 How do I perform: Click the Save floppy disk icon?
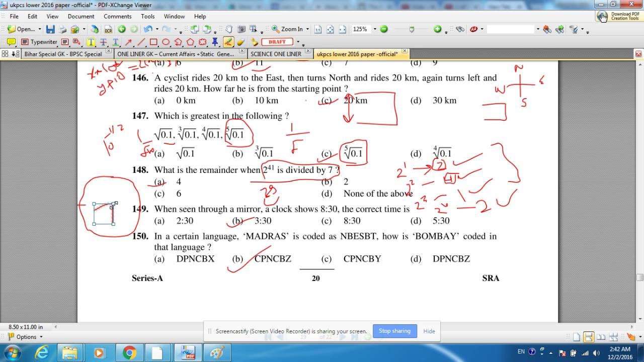(x=50, y=29)
